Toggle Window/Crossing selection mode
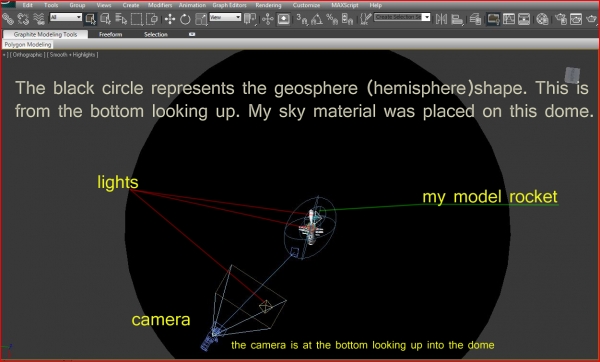This screenshot has width=600, height=362. [152, 19]
